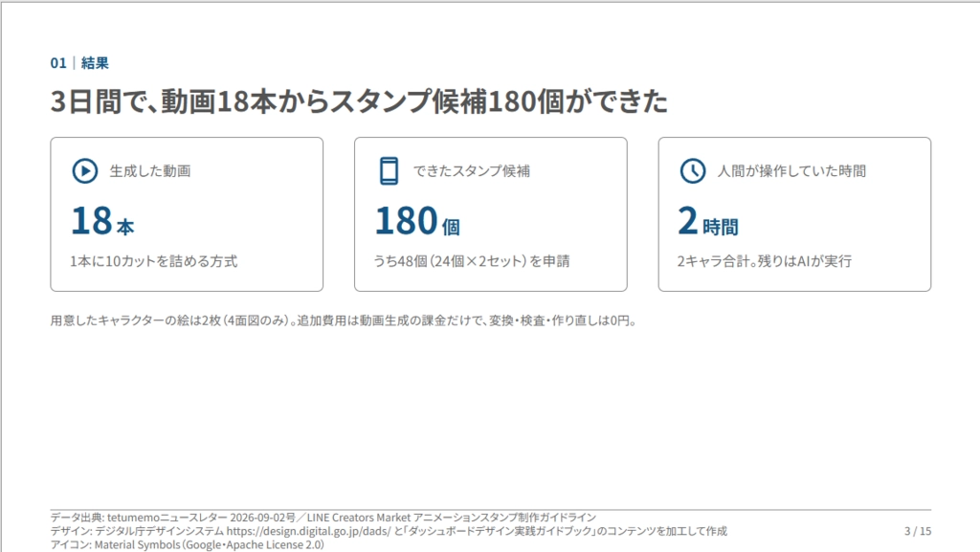The height and width of the screenshot is (552, 980).
Task: Click the summary sentence starting 用意したキャラクターの絵は2枚
Action: point(344,320)
